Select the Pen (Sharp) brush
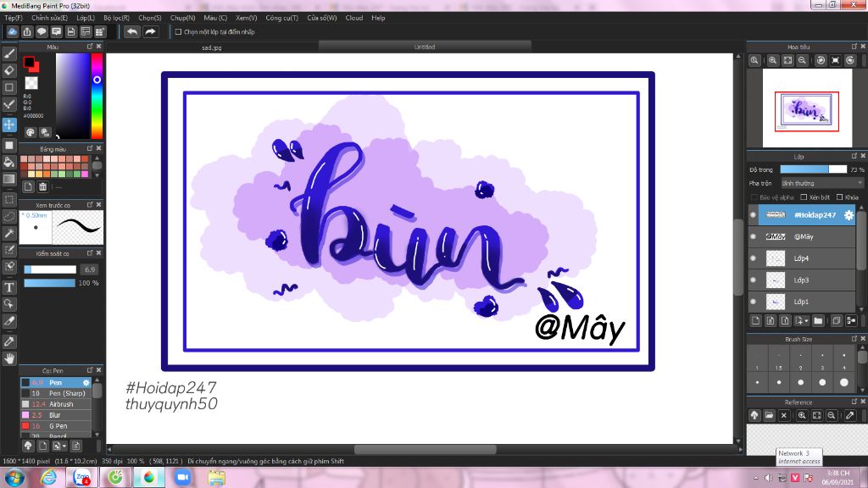The image size is (868, 488). (55, 393)
